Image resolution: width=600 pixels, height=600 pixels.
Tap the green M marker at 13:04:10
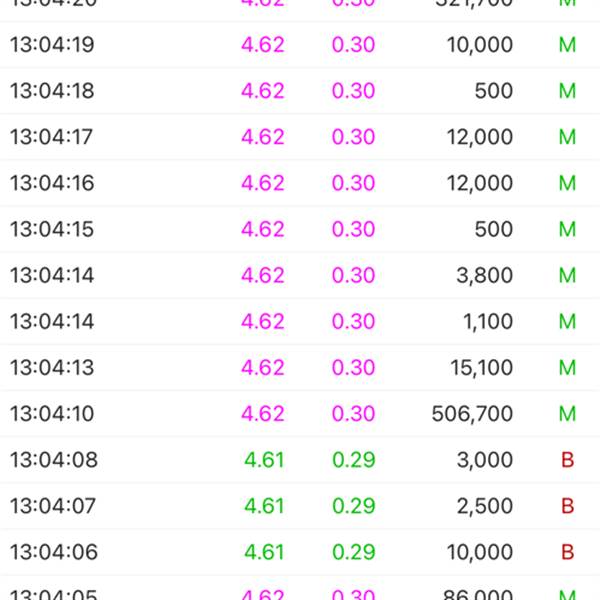(567, 414)
